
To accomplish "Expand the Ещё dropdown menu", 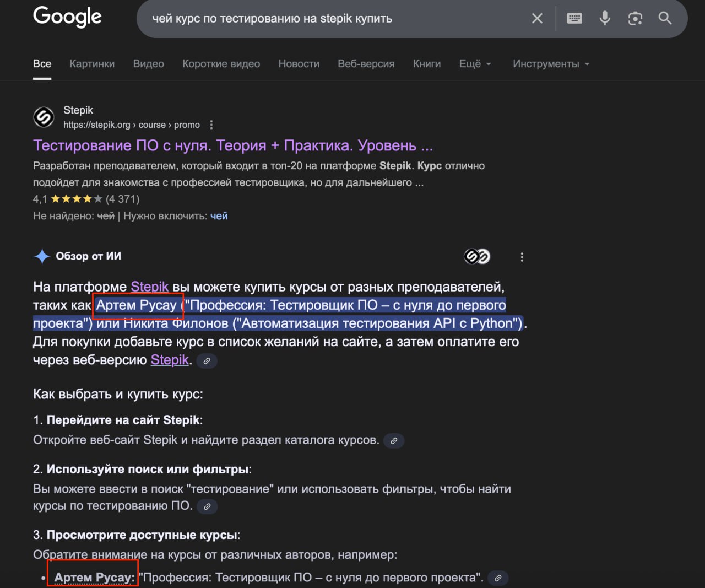I will (475, 64).
